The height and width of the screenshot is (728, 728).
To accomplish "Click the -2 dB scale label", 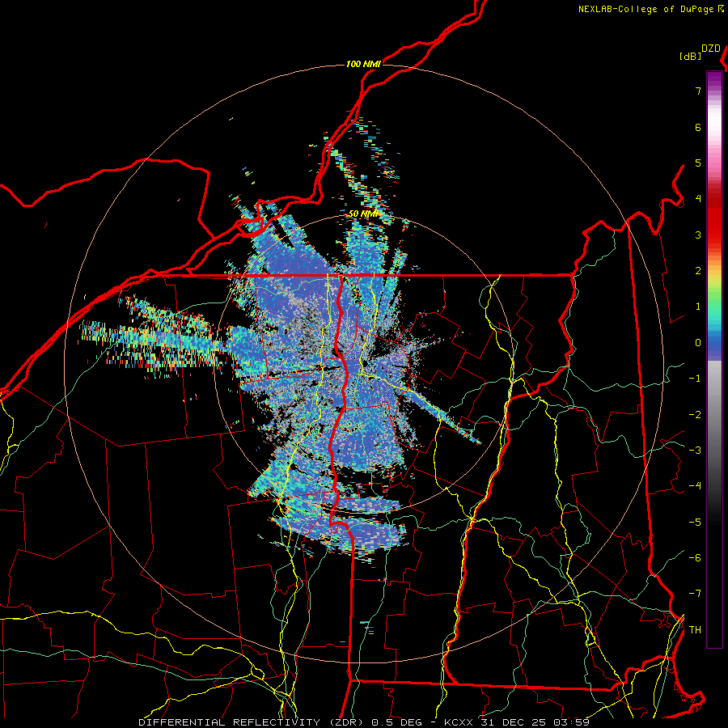I will tap(695, 415).
